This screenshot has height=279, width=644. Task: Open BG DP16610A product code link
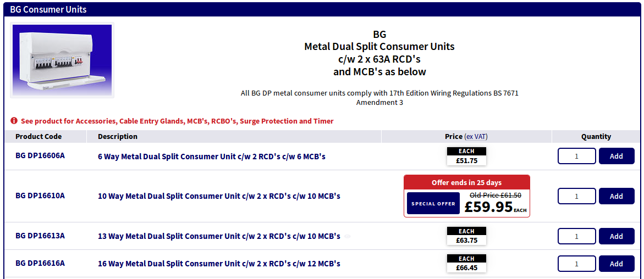pyautogui.click(x=40, y=196)
